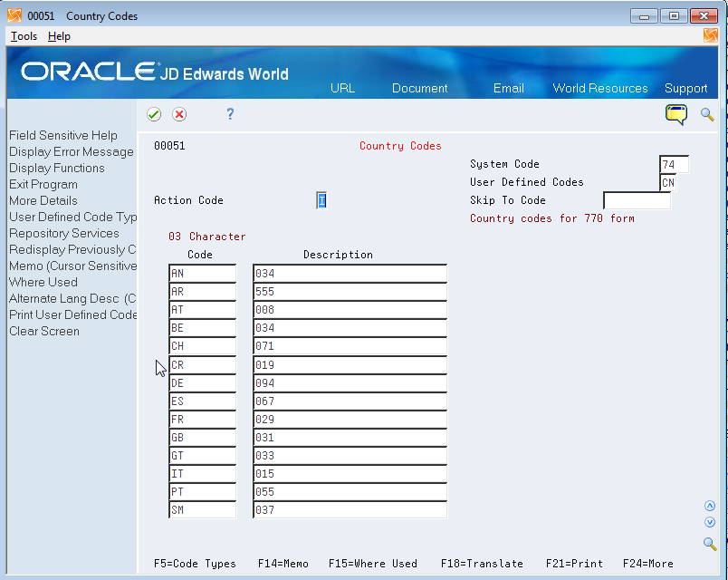Choose Exit Program

tap(43, 185)
